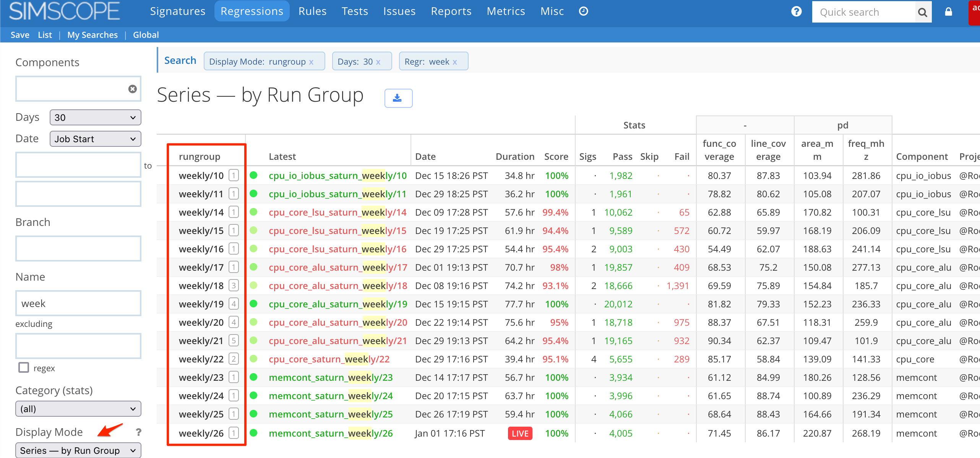Viewport: 980px width, 458px height.
Task: Open My Searches link
Action: [92, 35]
